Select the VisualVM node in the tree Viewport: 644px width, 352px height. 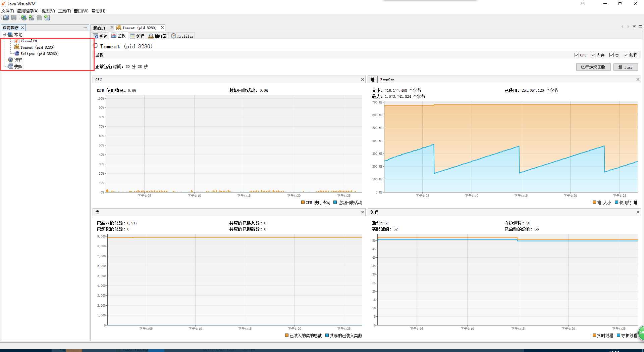(x=29, y=41)
